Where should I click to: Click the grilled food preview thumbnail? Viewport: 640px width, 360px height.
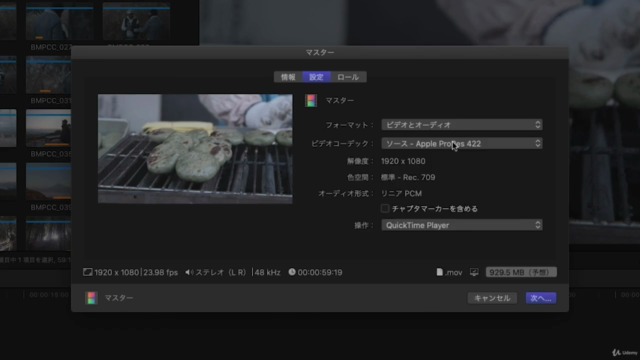point(195,149)
